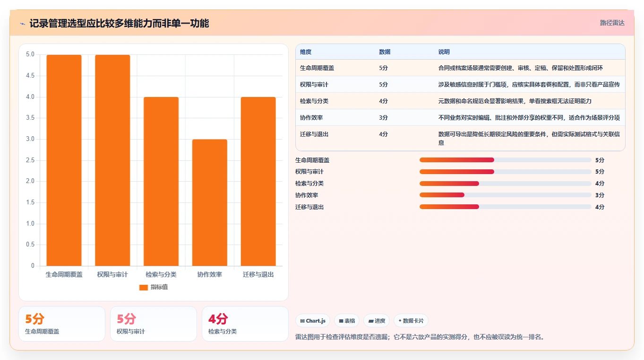Click the description starting 合同或档案场景通常需要创建

[x=521, y=68]
